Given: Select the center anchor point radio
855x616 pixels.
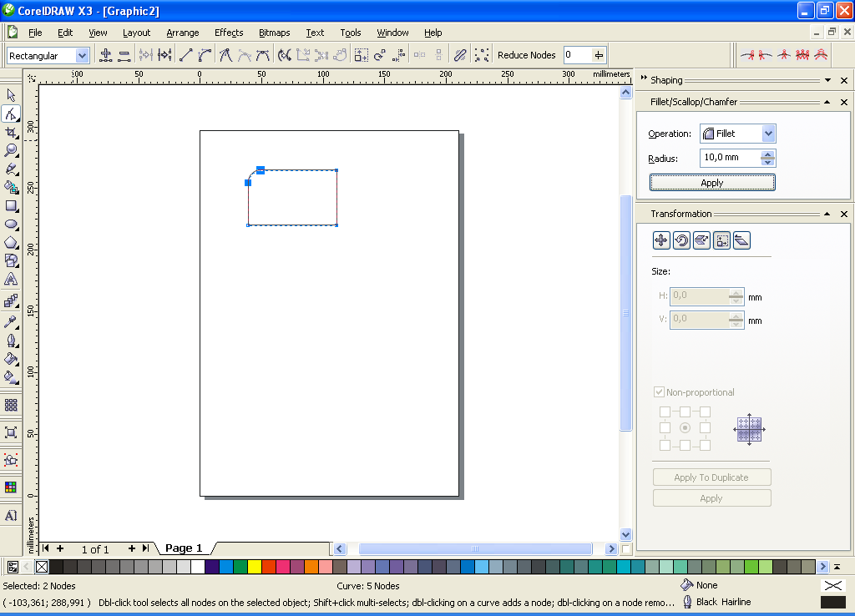Looking at the screenshot, I should tap(685, 428).
